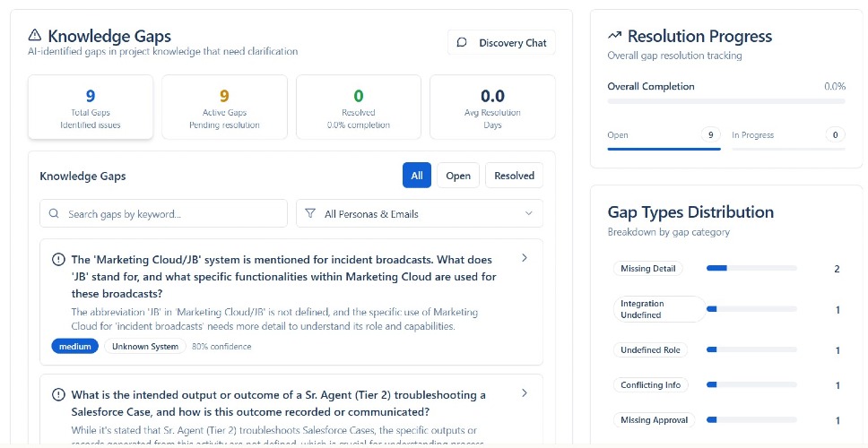This screenshot has width=868, height=448.
Task: Focus the Search gaps by keyword field
Action: pyautogui.click(x=164, y=213)
